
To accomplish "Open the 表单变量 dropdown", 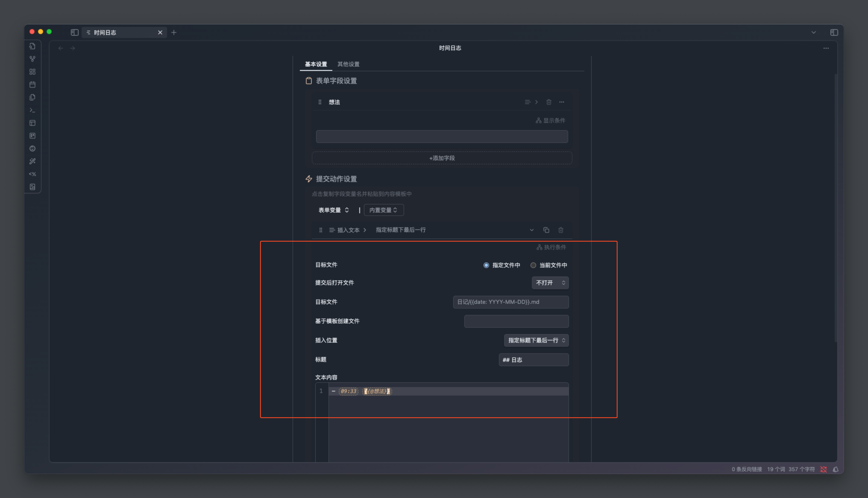I will click(x=333, y=210).
